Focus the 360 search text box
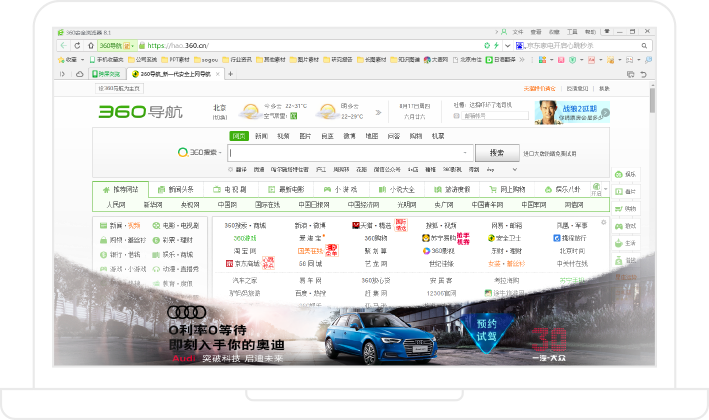Screen dimensions: 709x420 click(350, 153)
